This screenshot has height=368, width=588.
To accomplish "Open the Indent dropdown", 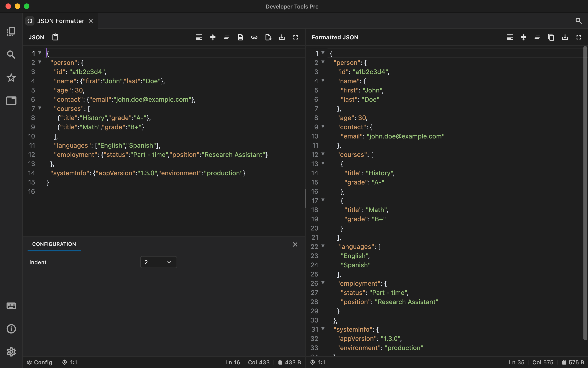I will (158, 262).
